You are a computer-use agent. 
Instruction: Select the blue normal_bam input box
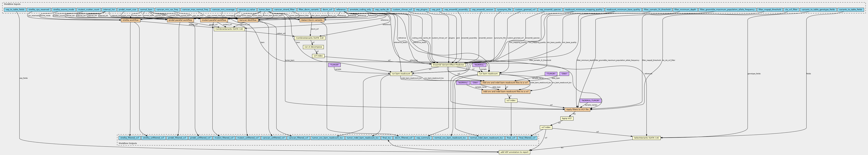pos(146,10)
